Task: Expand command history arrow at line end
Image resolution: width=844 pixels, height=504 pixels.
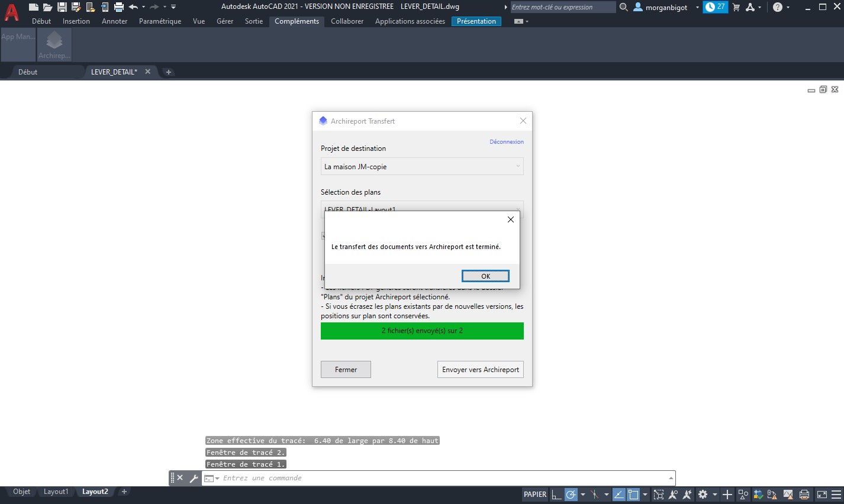Action: [x=671, y=478]
